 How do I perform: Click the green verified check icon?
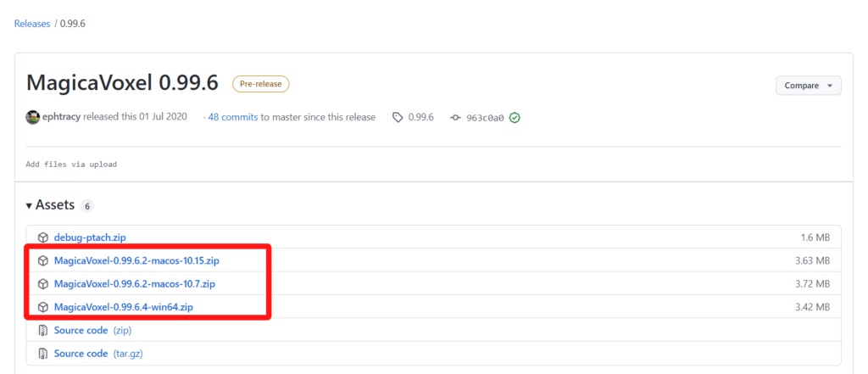click(x=515, y=118)
